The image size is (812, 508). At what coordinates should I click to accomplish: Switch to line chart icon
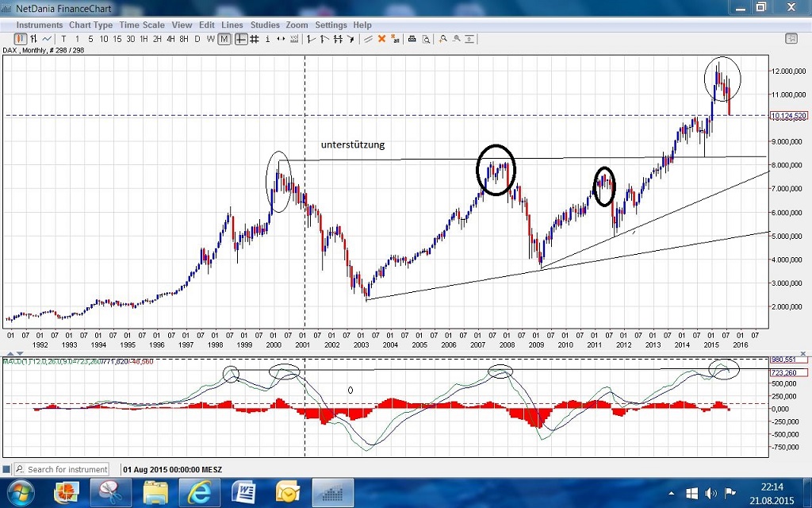coord(48,39)
